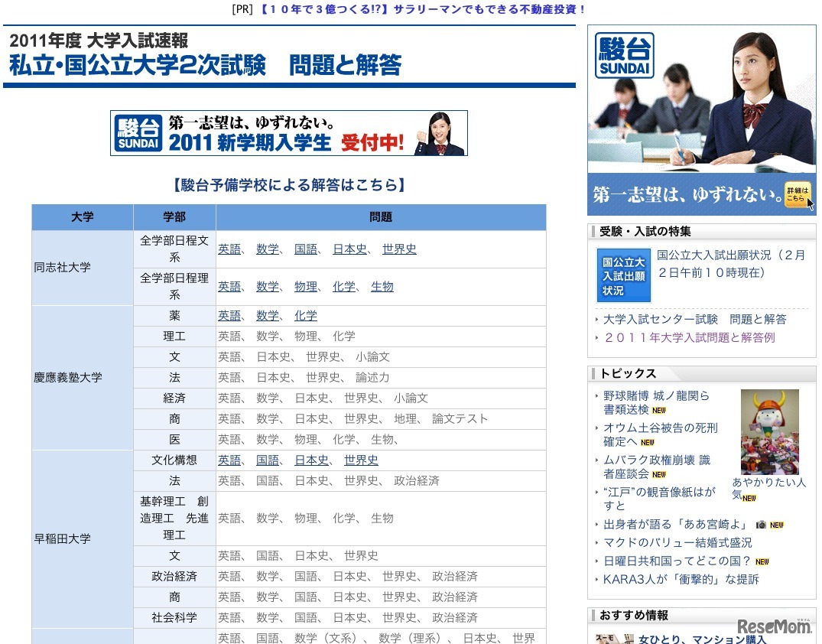Open 同志社大学 文系 国語 link
The height and width of the screenshot is (644, 822).
(x=306, y=249)
